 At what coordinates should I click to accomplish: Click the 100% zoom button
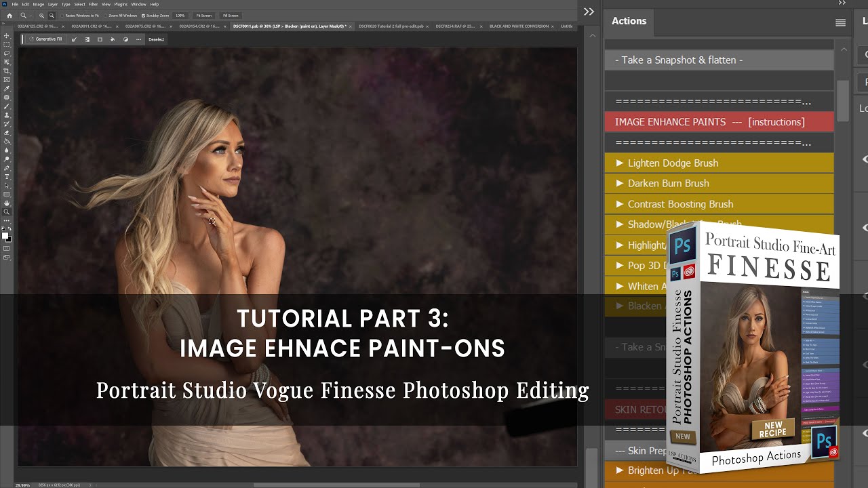pyautogui.click(x=180, y=16)
